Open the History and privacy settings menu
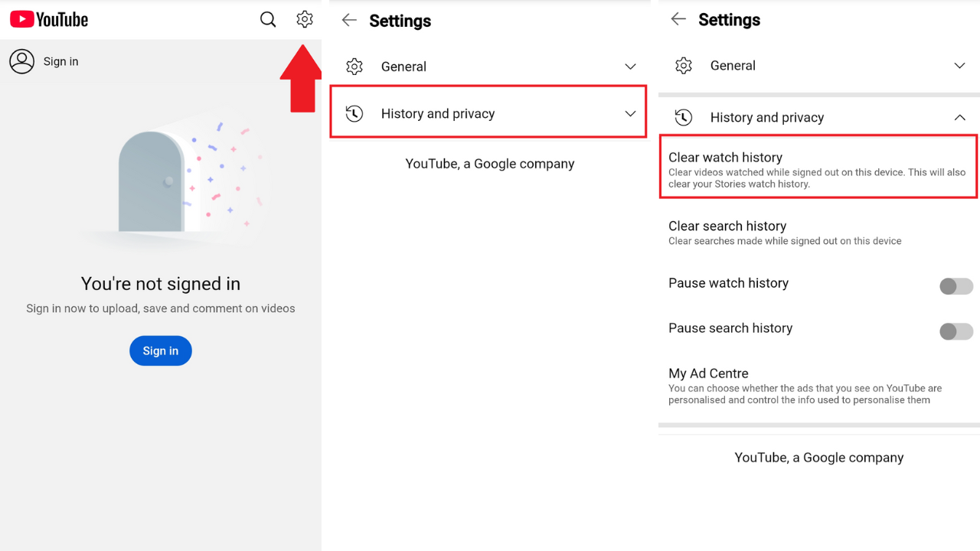980x551 pixels. pos(488,112)
